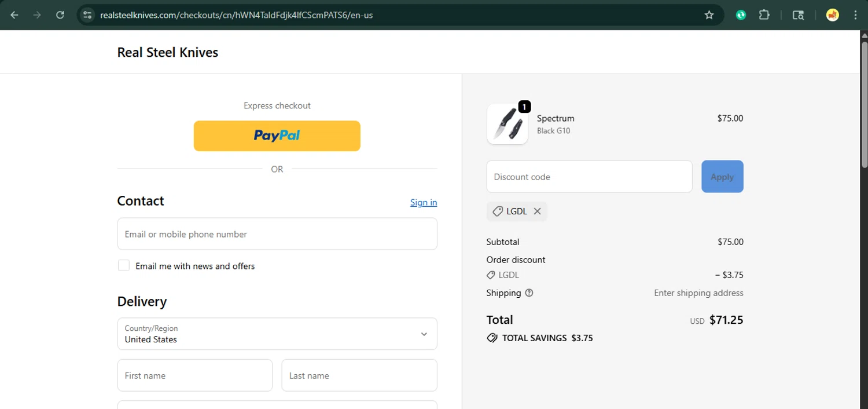Screen dimensions: 868x409
Task: Open the Extensions puzzle icon
Action: point(764,15)
